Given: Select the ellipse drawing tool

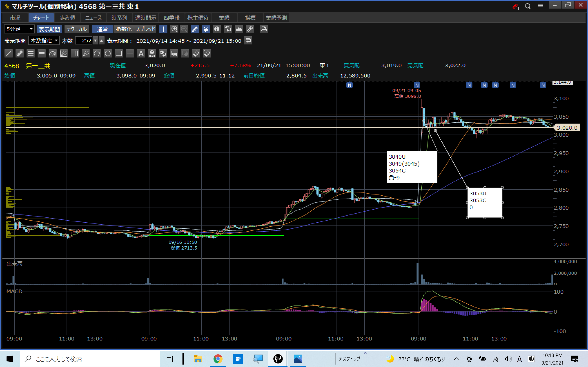Looking at the screenshot, I should [x=108, y=53].
